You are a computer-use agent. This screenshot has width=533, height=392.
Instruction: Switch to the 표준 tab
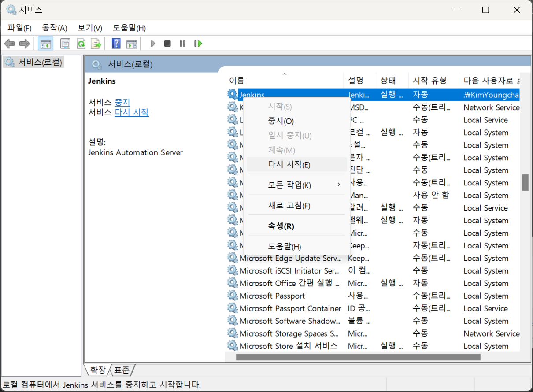122,370
